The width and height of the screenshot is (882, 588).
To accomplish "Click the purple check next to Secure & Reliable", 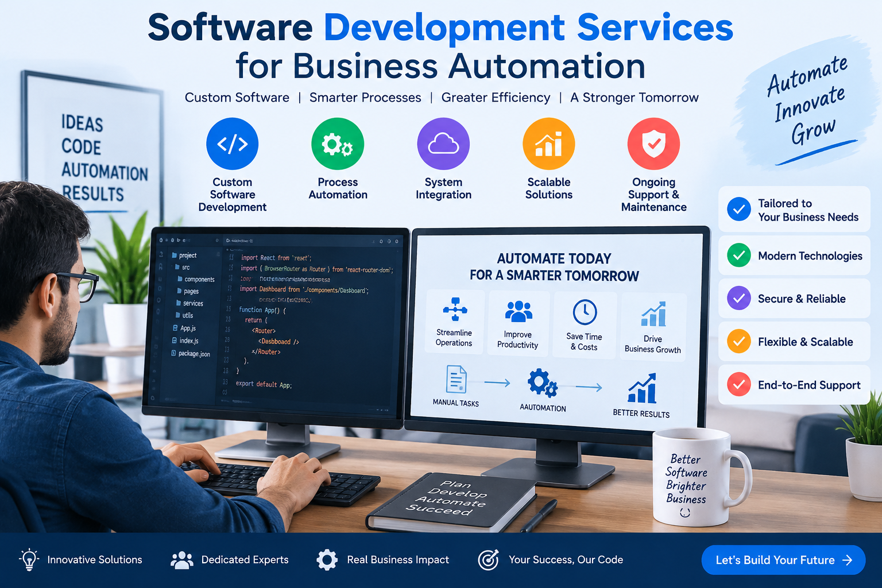I will (739, 299).
